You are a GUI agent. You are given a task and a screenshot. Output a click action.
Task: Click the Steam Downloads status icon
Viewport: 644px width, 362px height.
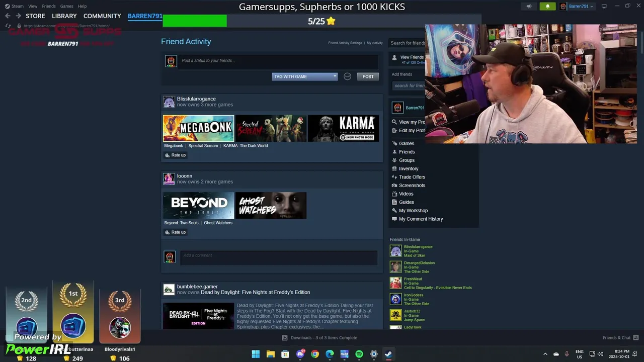(285, 338)
